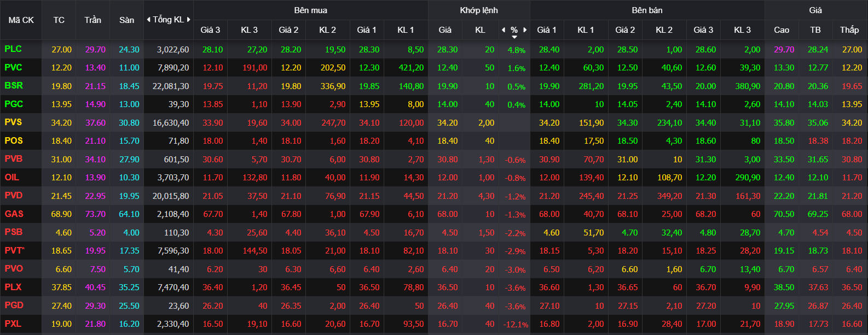
Task: Click total volume 3,703,70 in the OIL row
Action: (x=173, y=178)
